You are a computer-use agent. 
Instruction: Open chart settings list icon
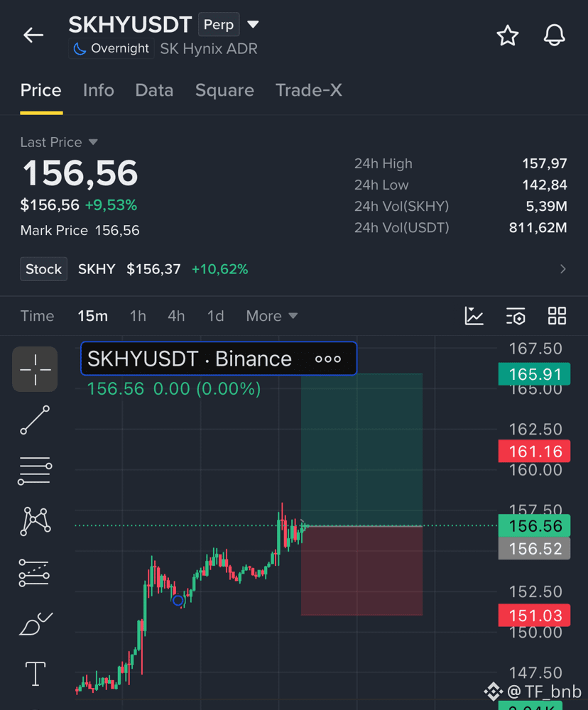(x=516, y=316)
